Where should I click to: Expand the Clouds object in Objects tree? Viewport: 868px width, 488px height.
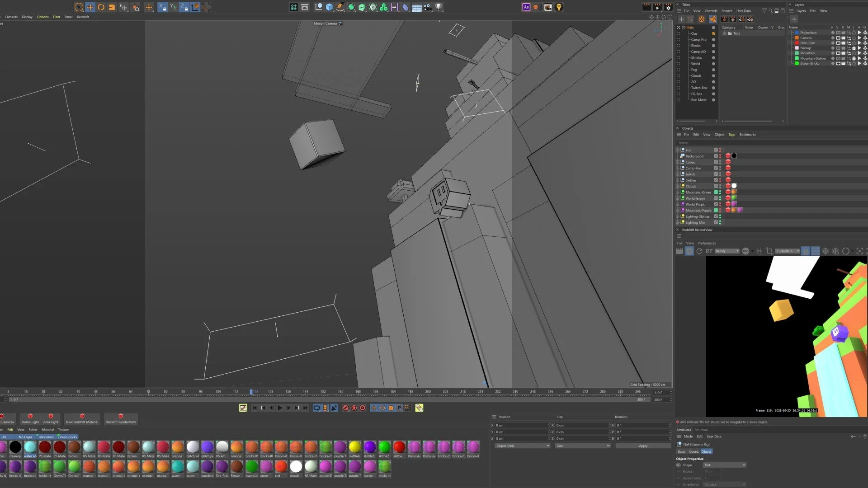[678, 186]
